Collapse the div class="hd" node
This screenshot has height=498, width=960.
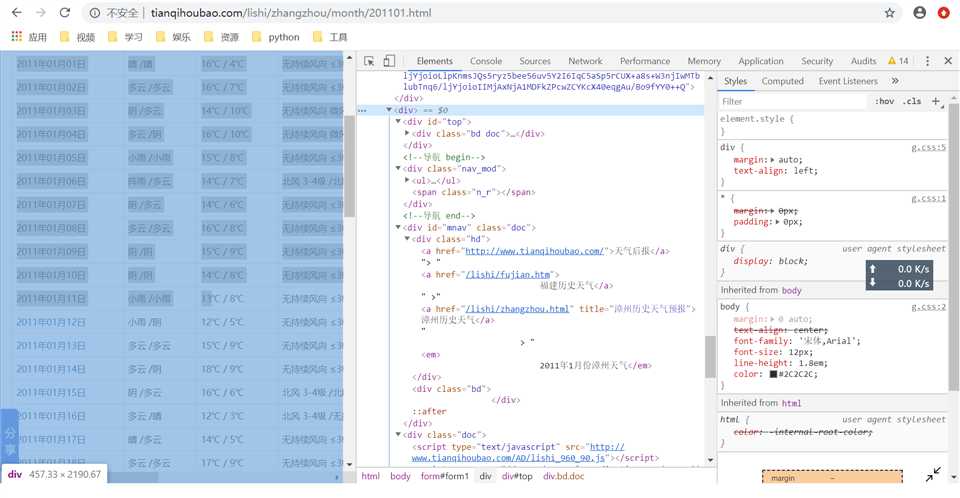coord(407,239)
